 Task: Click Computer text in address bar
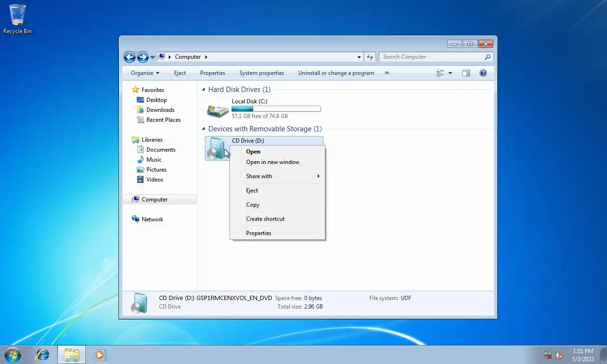[x=188, y=57]
